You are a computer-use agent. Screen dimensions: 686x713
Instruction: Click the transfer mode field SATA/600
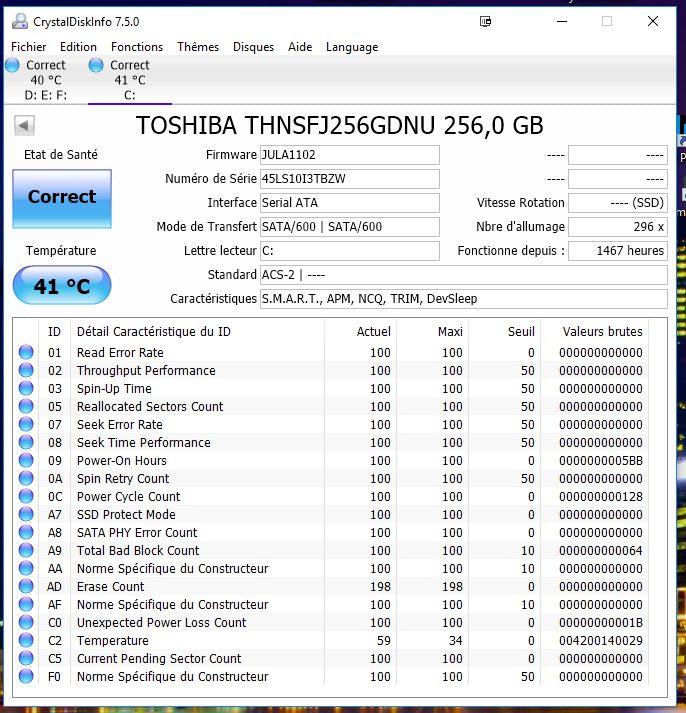point(350,227)
